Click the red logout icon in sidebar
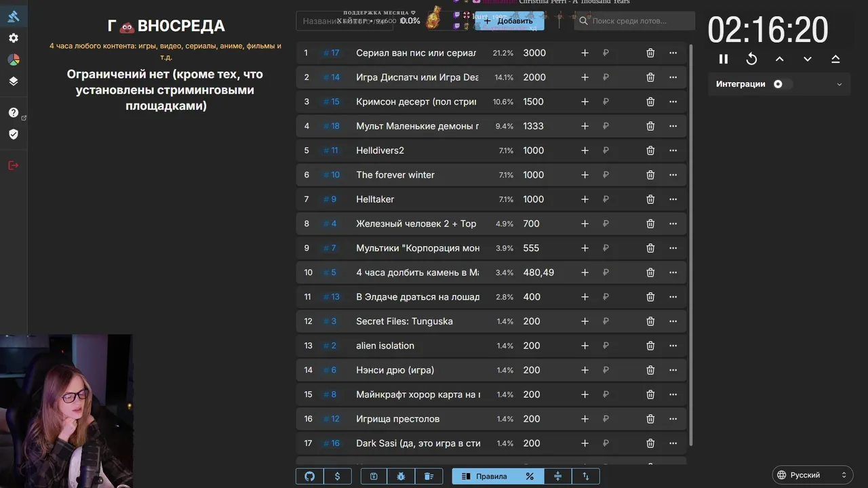Screen dimensions: 868x488 click(14, 165)
